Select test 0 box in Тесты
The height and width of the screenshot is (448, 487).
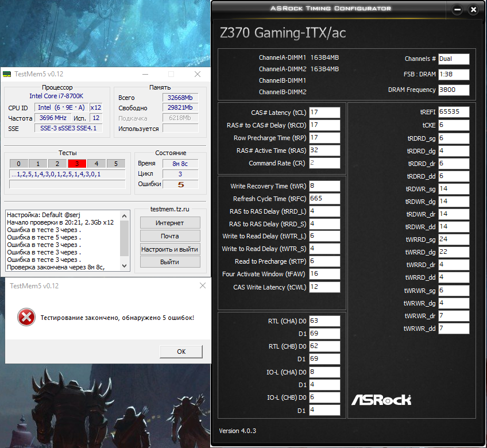18,164
